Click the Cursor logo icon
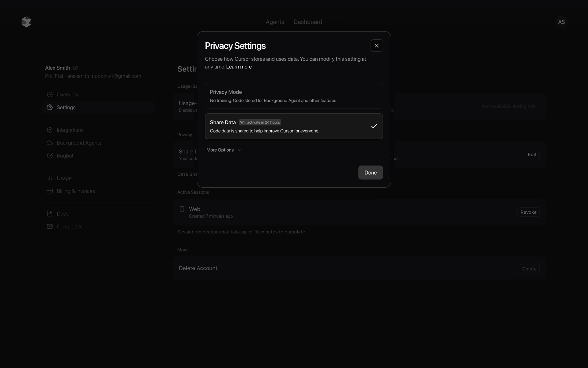The width and height of the screenshot is (588, 368). point(26,22)
